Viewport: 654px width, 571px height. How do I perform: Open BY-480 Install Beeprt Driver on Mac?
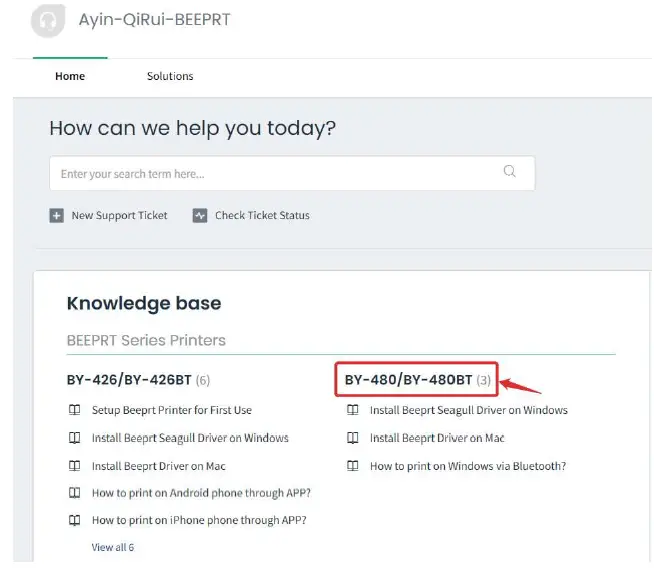pyautogui.click(x=437, y=438)
